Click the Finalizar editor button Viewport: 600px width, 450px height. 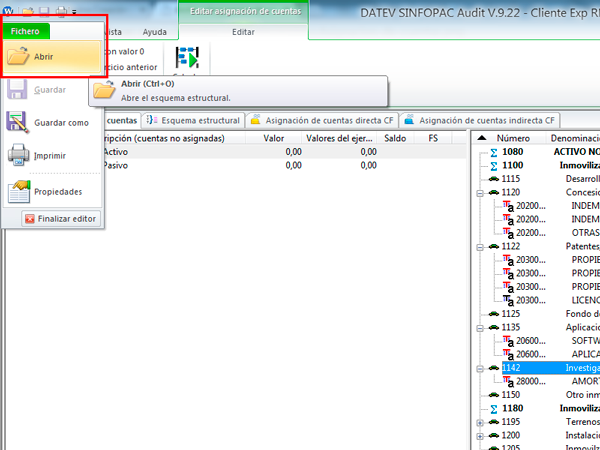click(61, 218)
